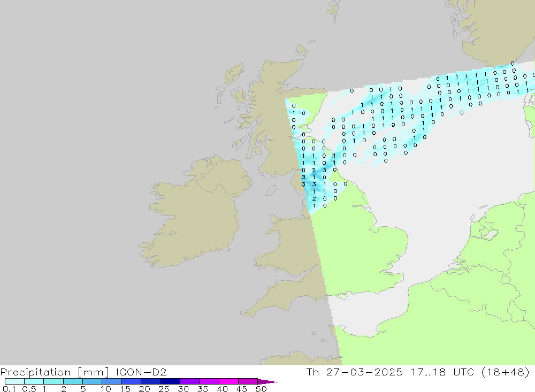Click the '25' legend tick label
This screenshot has height=392, width=535.
coord(164,389)
